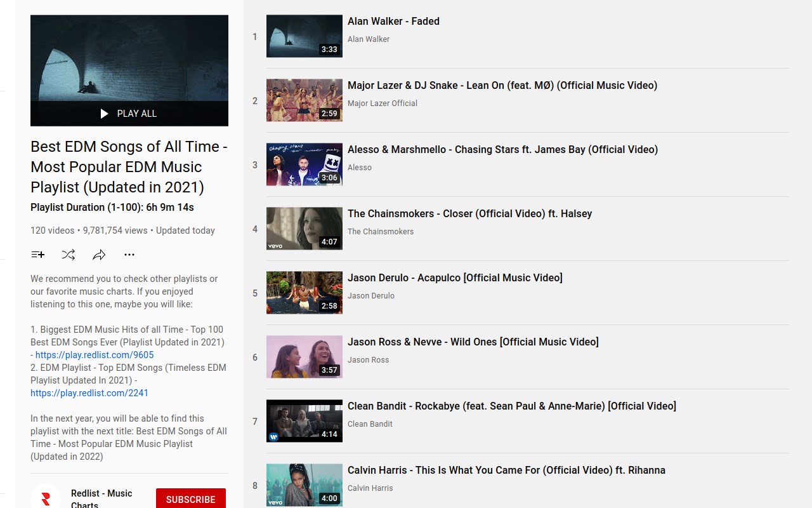Go to Alan Walker channel under Faded

pos(369,39)
